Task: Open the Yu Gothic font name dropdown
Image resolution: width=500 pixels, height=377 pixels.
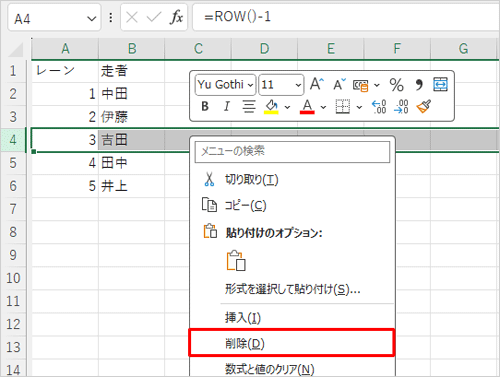Action: [251, 85]
